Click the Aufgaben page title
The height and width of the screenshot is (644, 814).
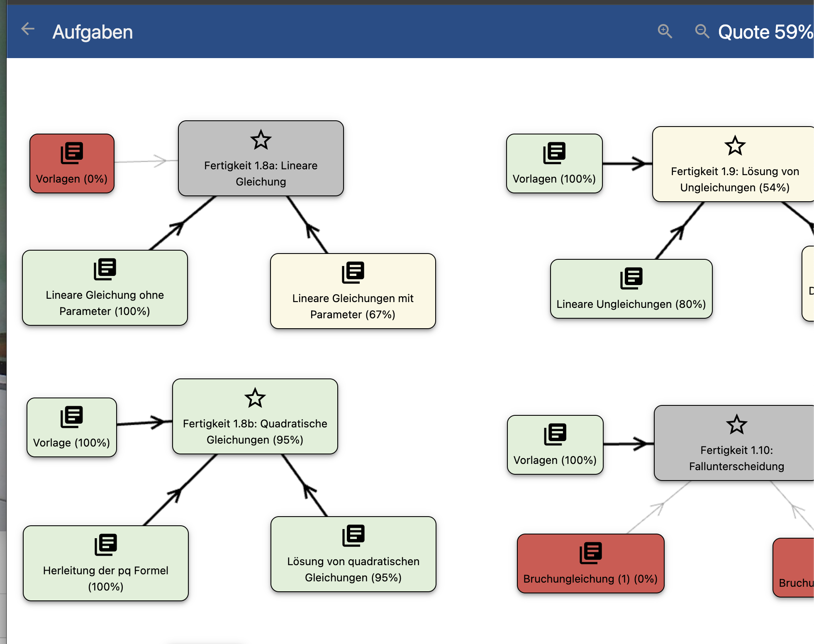click(x=93, y=32)
